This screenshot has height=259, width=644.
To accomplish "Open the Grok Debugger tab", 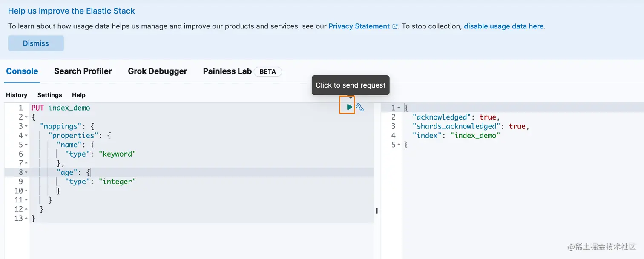I will click(x=157, y=71).
